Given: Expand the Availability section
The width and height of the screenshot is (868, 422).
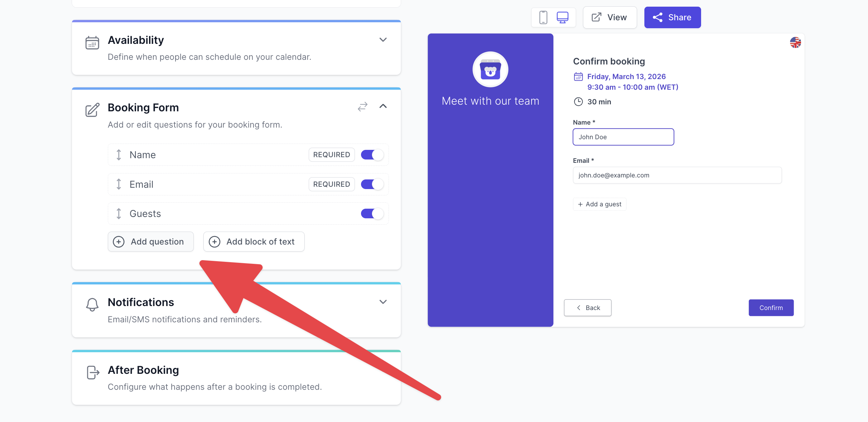Looking at the screenshot, I should 383,40.
